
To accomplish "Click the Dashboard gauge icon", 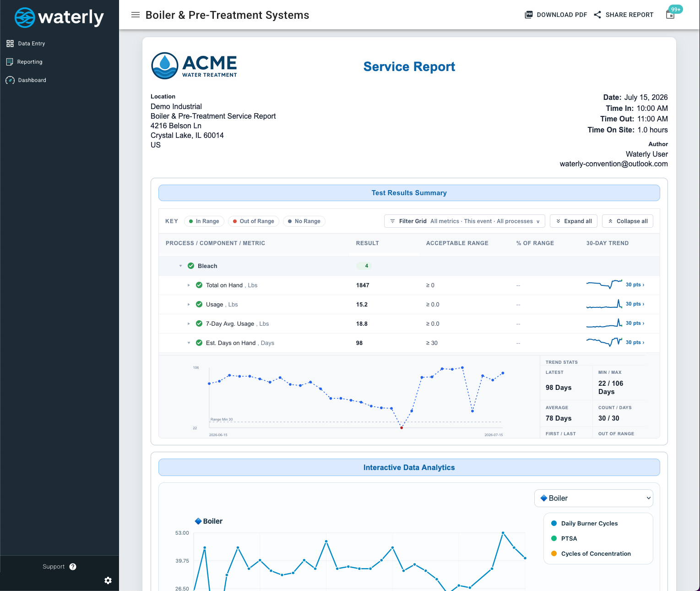I will tap(10, 80).
